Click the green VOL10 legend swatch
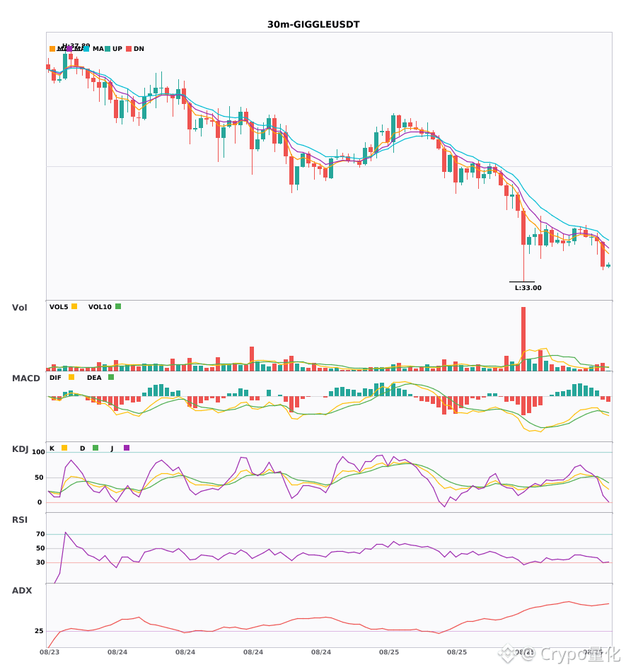This screenshot has width=626, height=672. coord(118,306)
